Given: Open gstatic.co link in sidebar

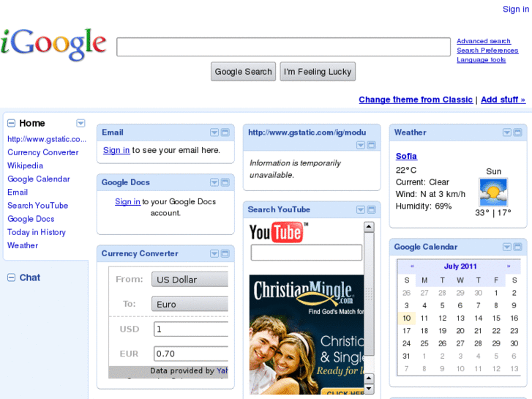Looking at the screenshot, I should point(47,139).
